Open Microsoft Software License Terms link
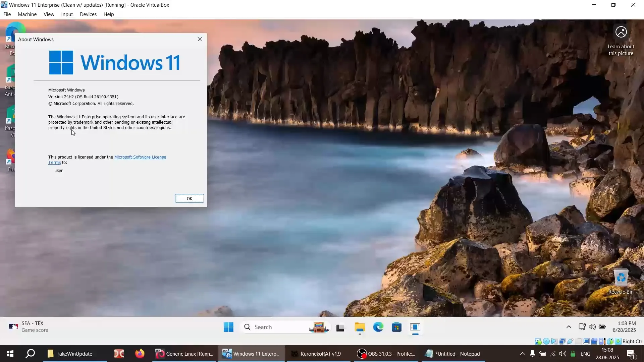Image resolution: width=644 pixels, height=362 pixels. pos(140,157)
